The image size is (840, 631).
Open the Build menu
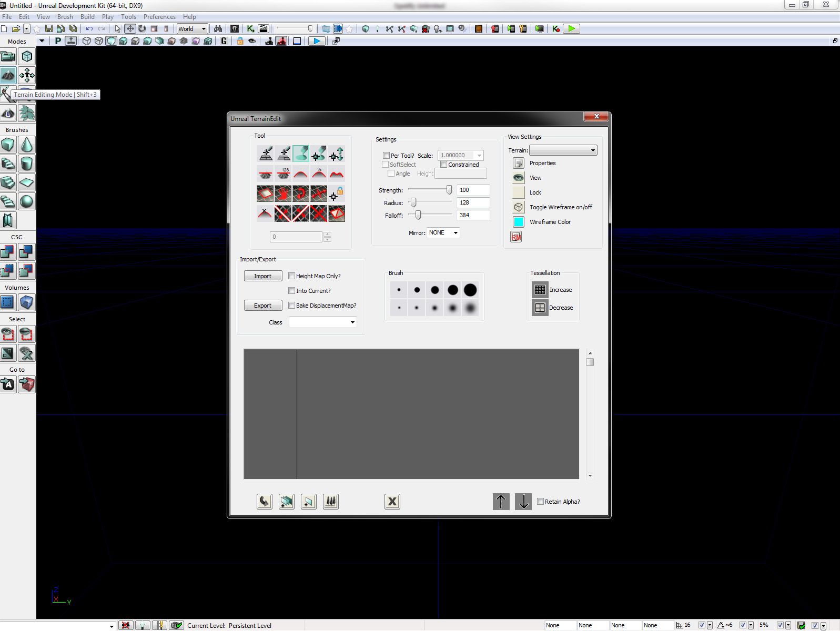pos(87,17)
